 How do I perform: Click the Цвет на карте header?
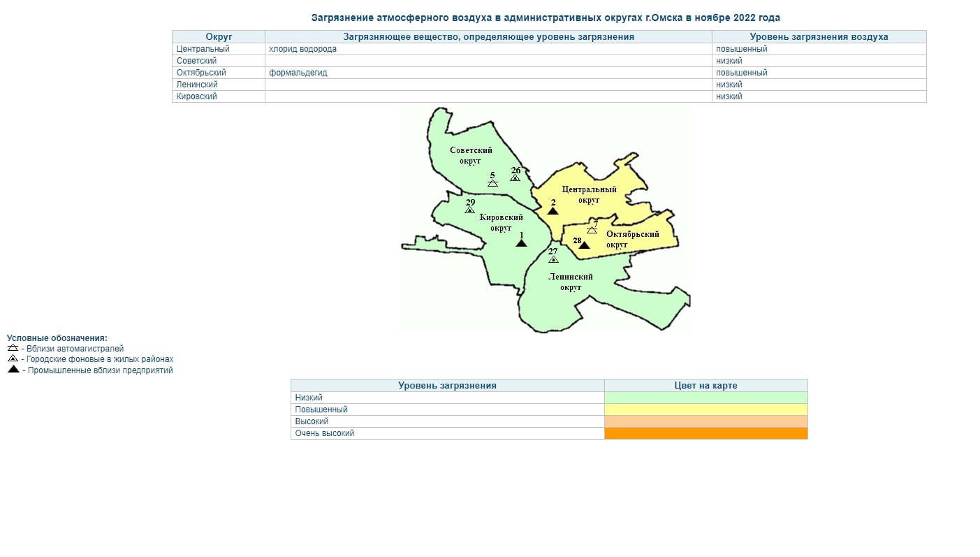click(x=705, y=386)
